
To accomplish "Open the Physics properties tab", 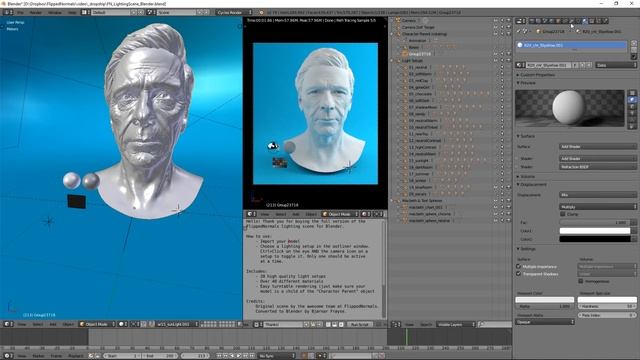I will point(605,21).
